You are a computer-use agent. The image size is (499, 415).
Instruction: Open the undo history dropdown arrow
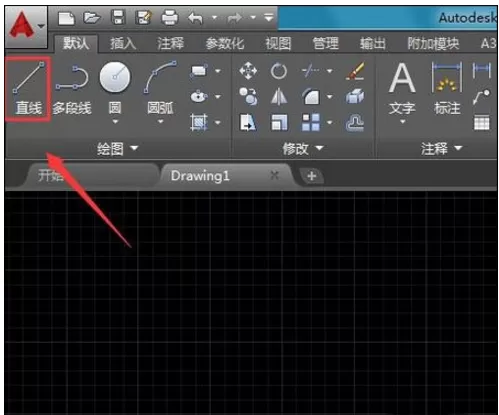coord(214,17)
